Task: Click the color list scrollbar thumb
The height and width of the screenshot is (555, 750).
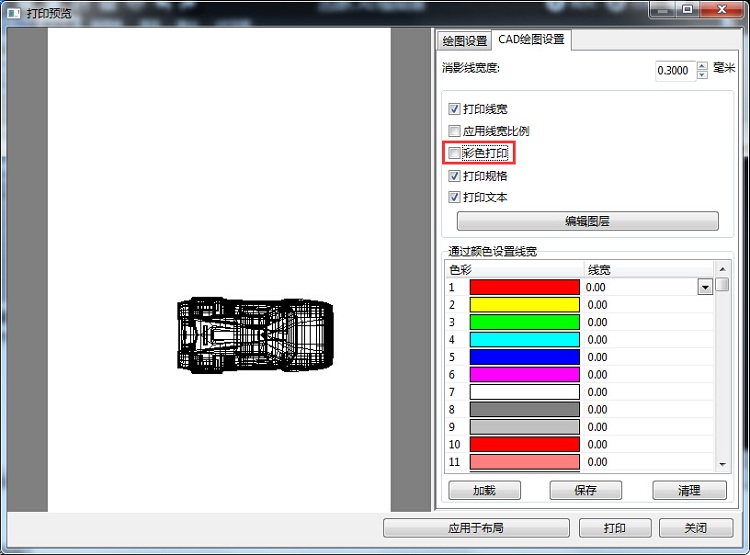Action: (x=722, y=284)
